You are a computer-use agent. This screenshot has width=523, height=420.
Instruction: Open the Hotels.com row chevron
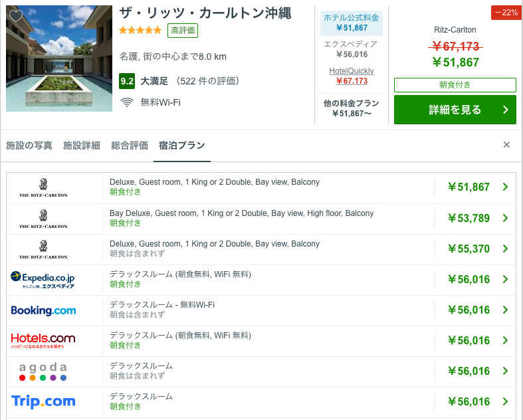tap(505, 340)
